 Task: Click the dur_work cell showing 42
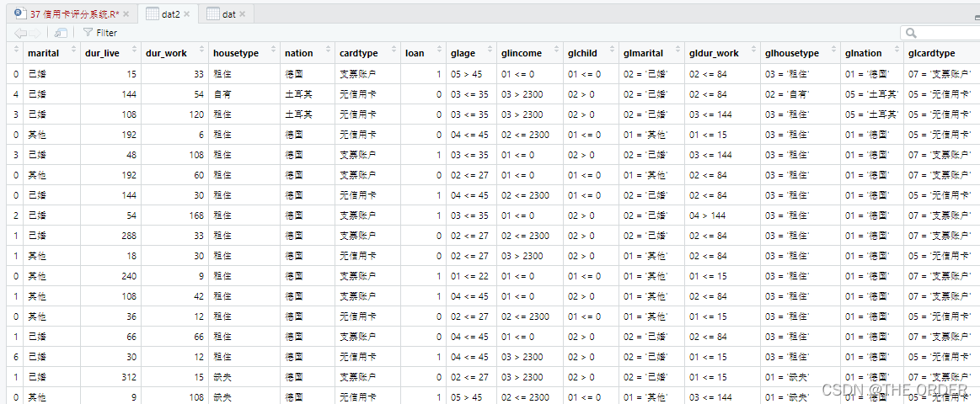pos(174,296)
